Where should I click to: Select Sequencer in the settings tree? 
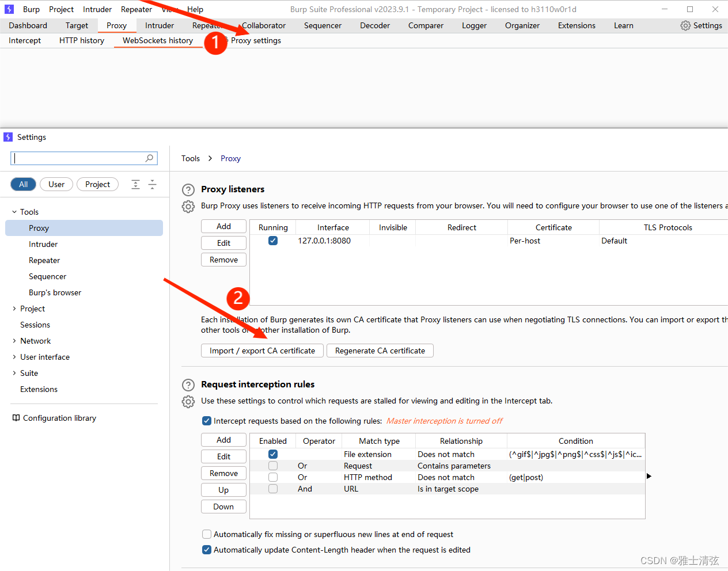click(47, 276)
